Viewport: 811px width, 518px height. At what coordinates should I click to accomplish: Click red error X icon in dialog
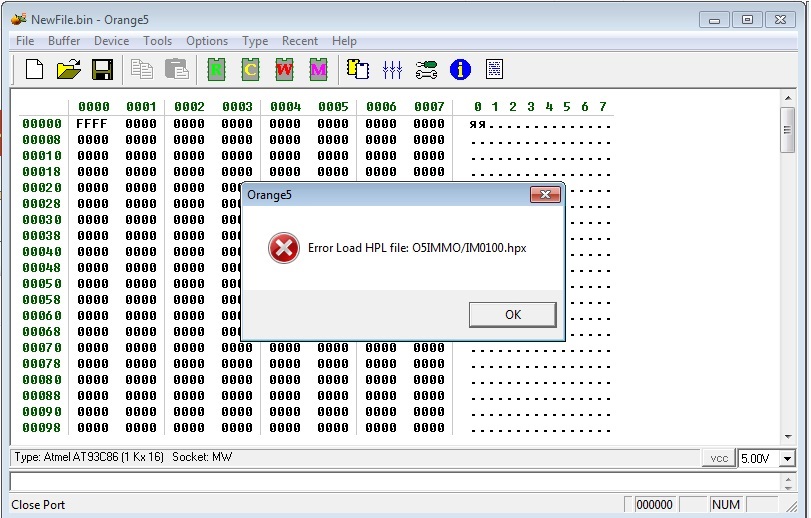point(283,248)
